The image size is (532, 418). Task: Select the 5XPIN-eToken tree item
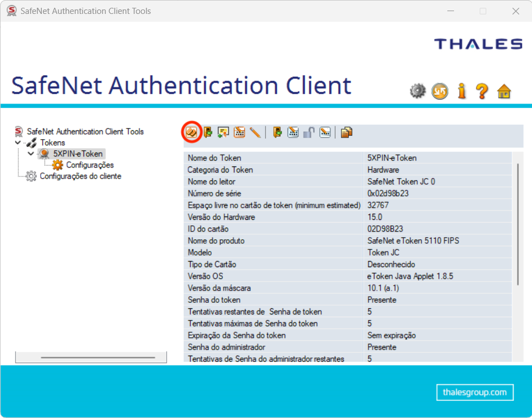[x=77, y=154]
